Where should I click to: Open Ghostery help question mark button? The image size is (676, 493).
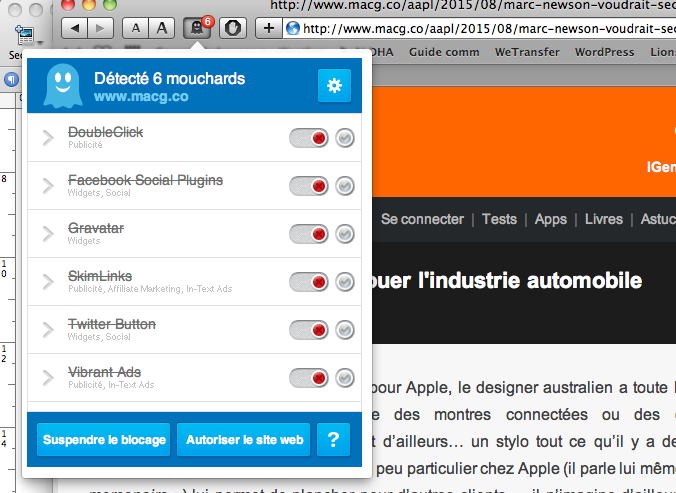(x=333, y=440)
